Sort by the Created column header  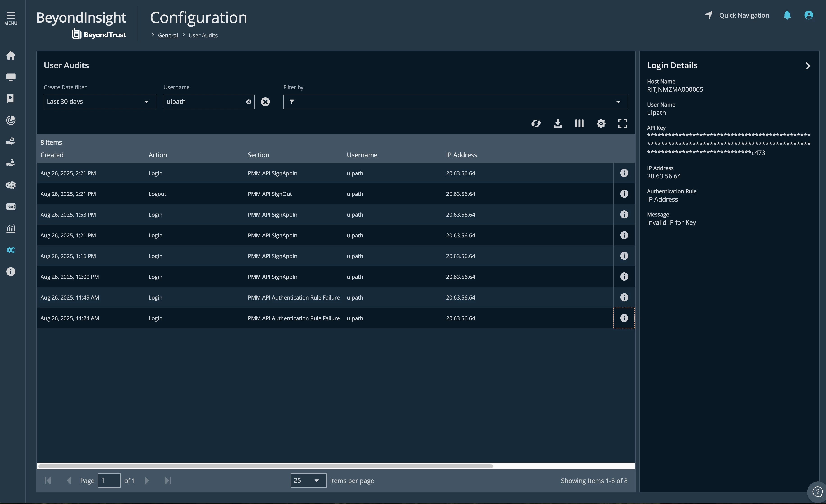point(52,155)
